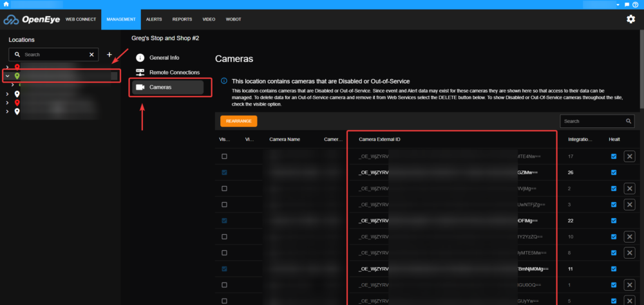Sort by the Camera External ID column header
644x305 pixels.
point(379,139)
